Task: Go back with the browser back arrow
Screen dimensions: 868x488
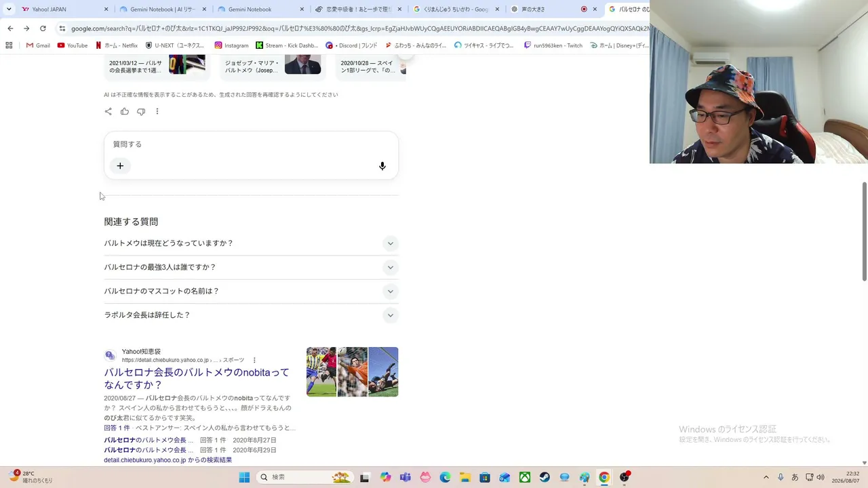Action: click(x=10, y=28)
